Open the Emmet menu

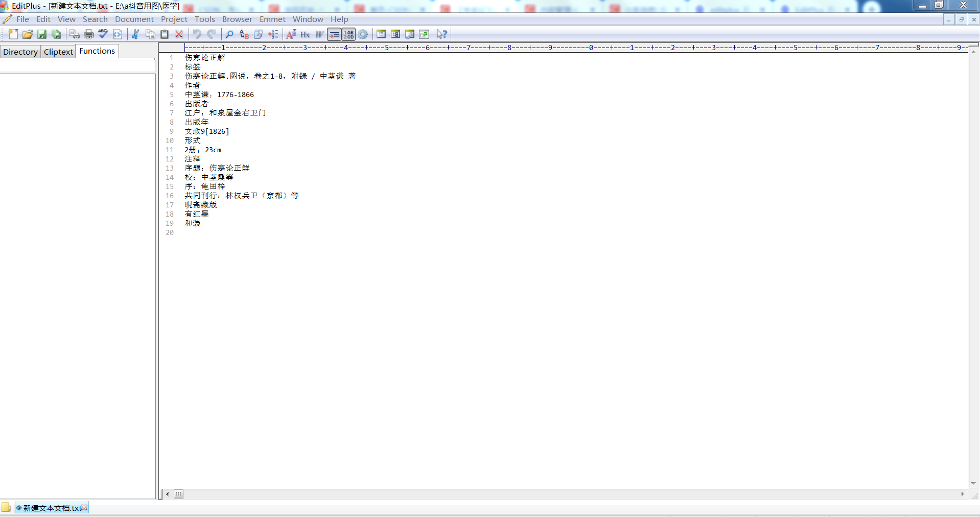pos(272,19)
